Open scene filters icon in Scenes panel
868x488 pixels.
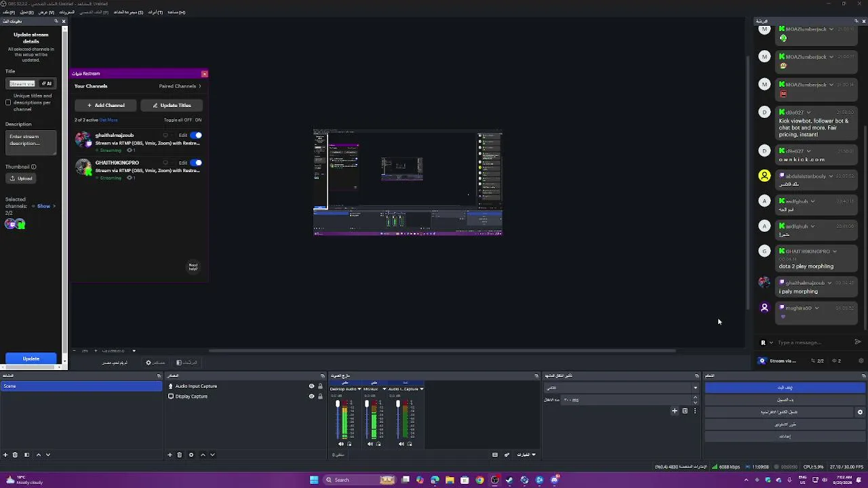(26, 455)
